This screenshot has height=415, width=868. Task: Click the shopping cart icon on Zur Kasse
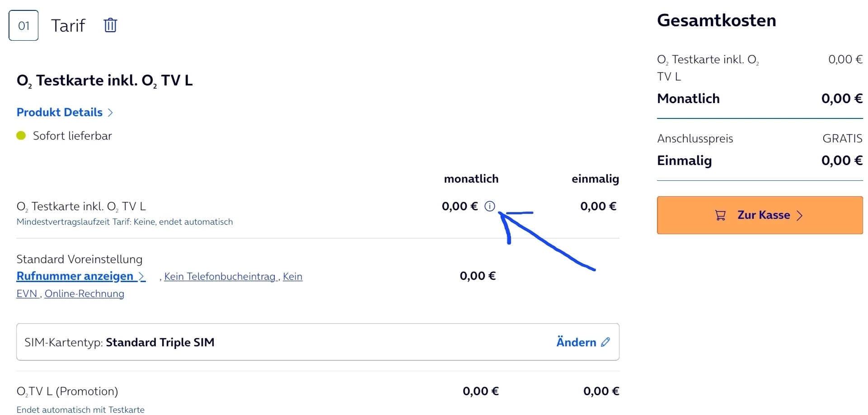pyautogui.click(x=720, y=216)
